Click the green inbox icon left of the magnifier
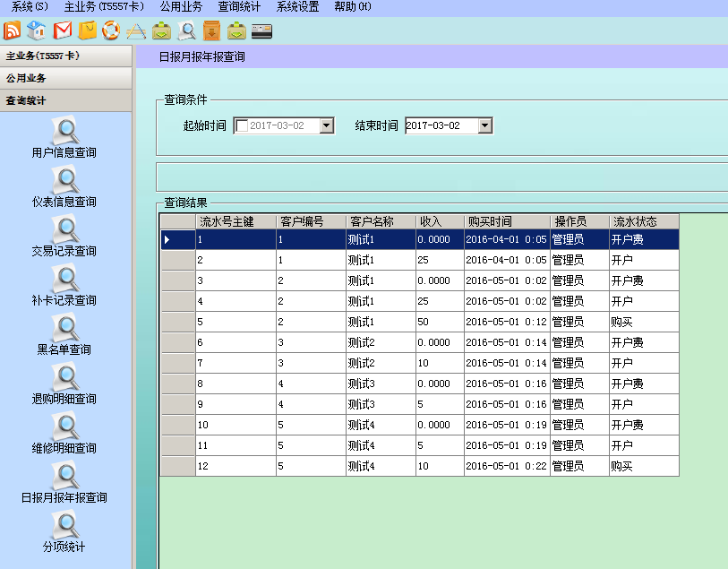Image resolution: width=728 pixels, height=569 pixels. pyautogui.click(x=161, y=30)
